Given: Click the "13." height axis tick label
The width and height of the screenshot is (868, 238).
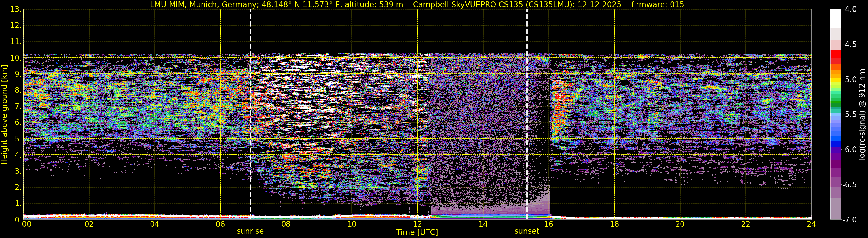Looking at the screenshot, I should click(x=16, y=10).
